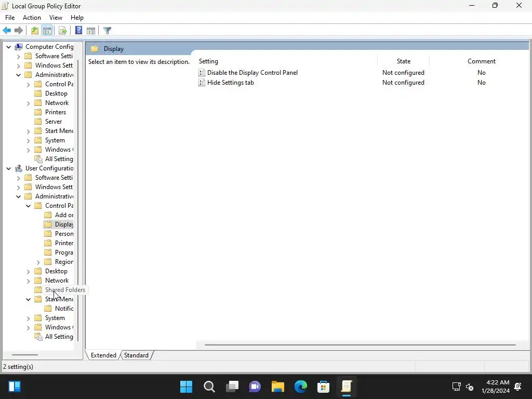
Task: Open Microsoft Store from taskbar
Action: tap(323, 387)
